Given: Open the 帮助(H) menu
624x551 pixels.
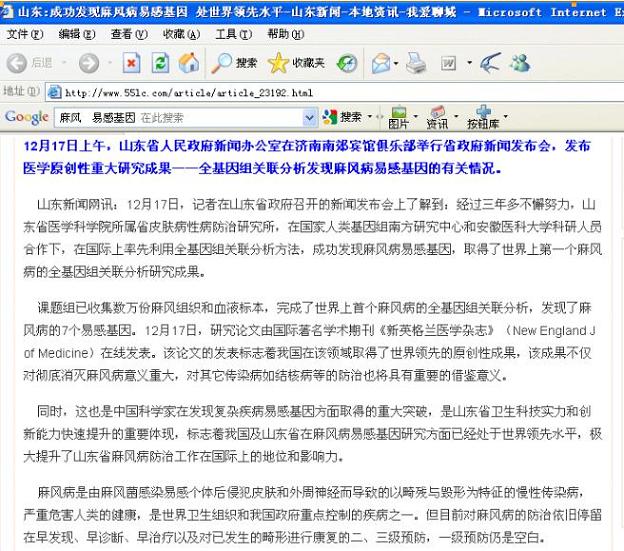Looking at the screenshot, I should click(x=286, y=35).
